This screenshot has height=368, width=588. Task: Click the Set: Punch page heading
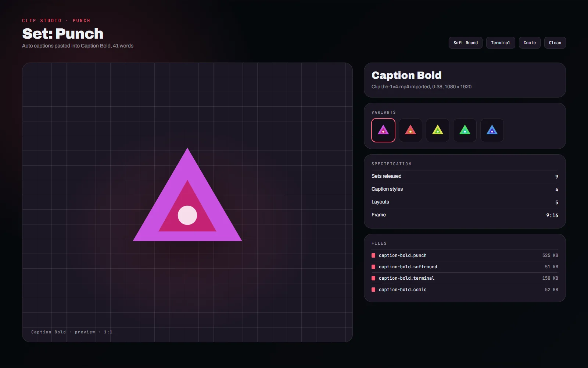coord(63,33)
